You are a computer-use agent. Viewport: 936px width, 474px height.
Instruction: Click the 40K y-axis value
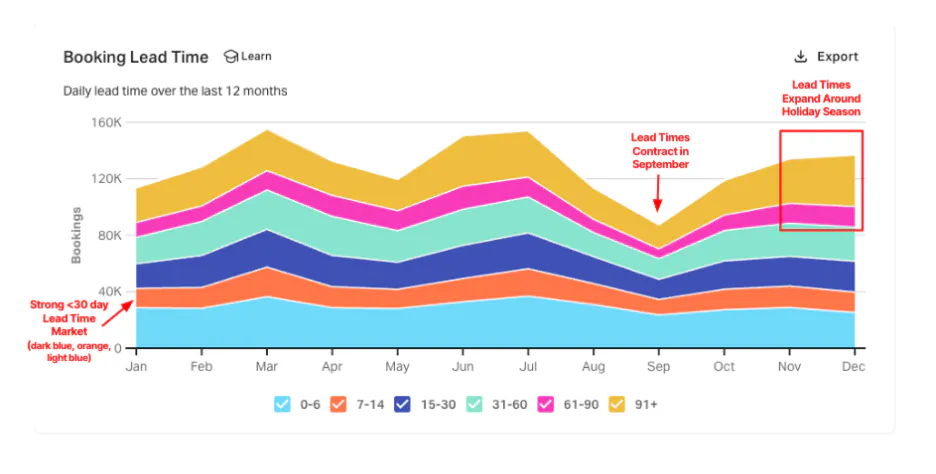click(x=110, y=291)
